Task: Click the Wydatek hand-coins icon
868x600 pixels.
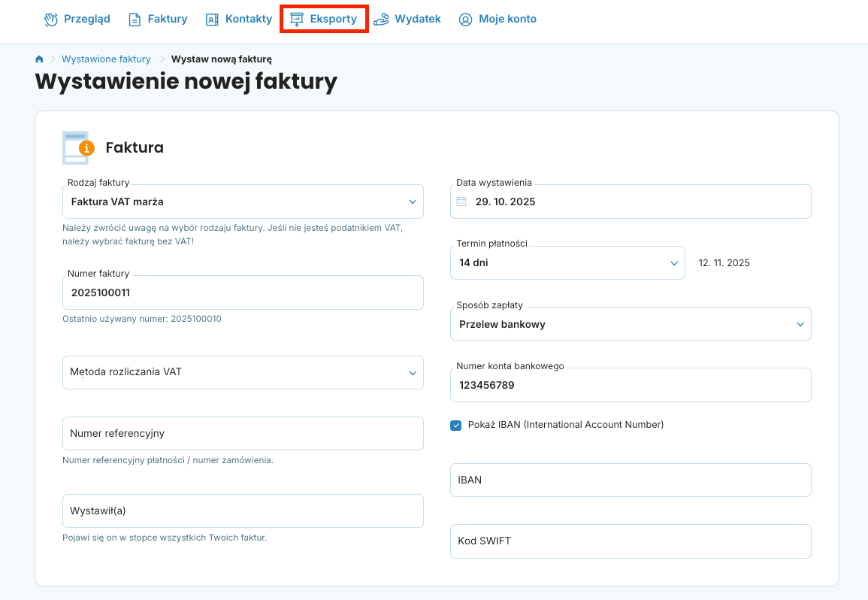Action: pos(382,20)
